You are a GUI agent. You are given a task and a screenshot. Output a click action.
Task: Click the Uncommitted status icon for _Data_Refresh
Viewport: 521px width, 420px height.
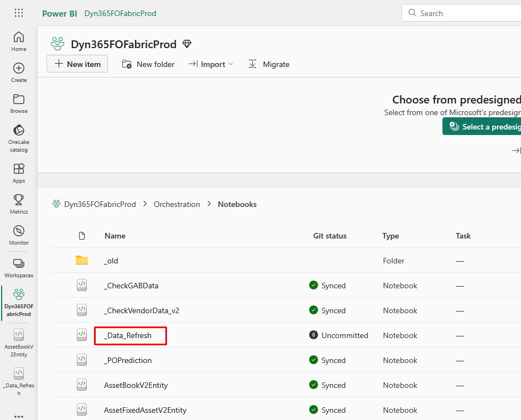314,335
